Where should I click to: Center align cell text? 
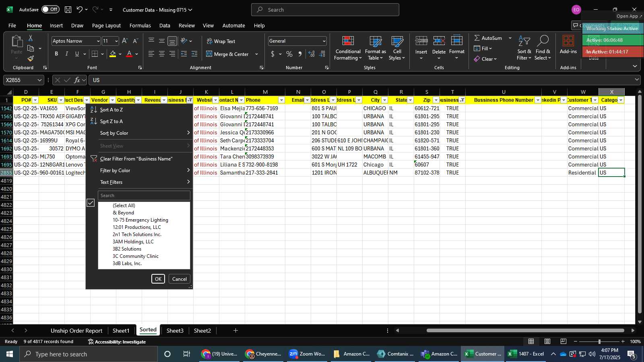coord(162,54)
